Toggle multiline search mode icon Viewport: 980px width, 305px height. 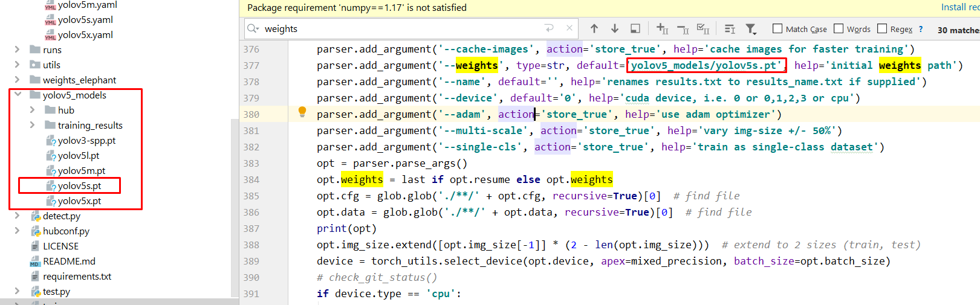(730, 28)
